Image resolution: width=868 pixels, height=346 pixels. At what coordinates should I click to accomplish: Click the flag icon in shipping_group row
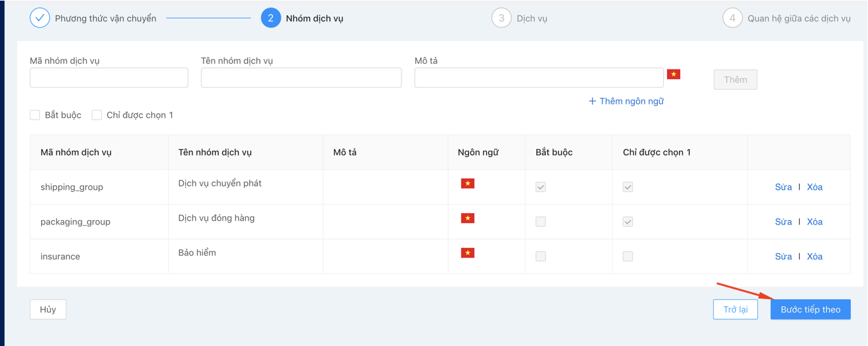pyautogui.click(x=467, y=183)
